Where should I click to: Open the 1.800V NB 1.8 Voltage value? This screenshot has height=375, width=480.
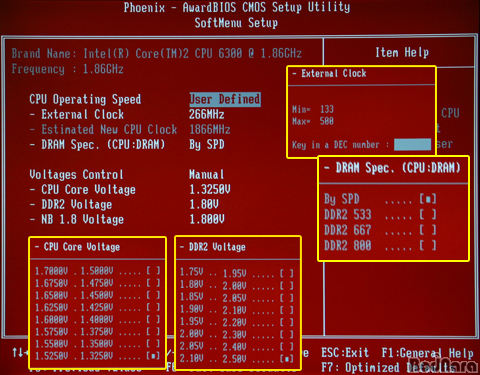pyautogui.click(x=207, y=219)
